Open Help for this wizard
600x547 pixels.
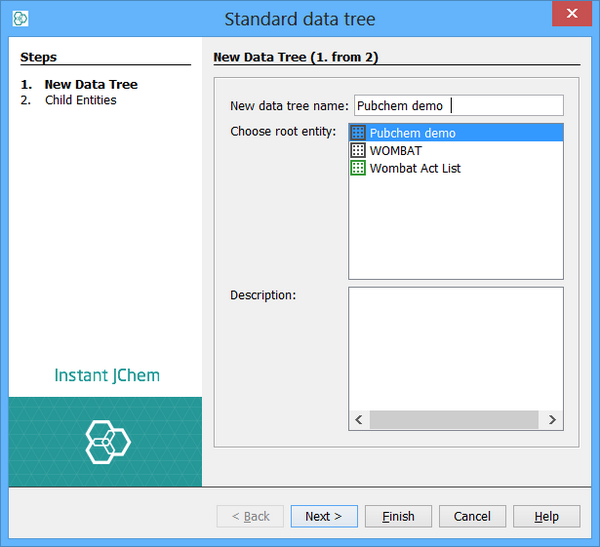click(x=546, y=516)
